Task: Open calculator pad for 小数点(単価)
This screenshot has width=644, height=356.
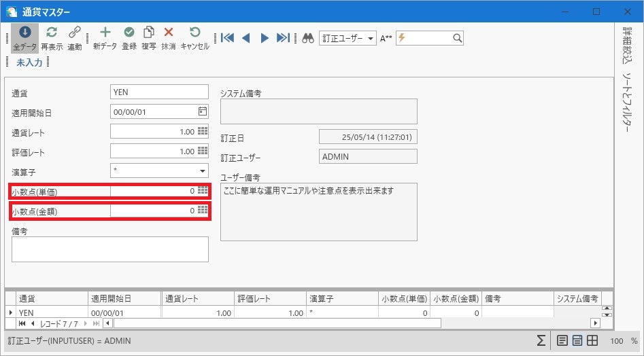Action: 203,190
